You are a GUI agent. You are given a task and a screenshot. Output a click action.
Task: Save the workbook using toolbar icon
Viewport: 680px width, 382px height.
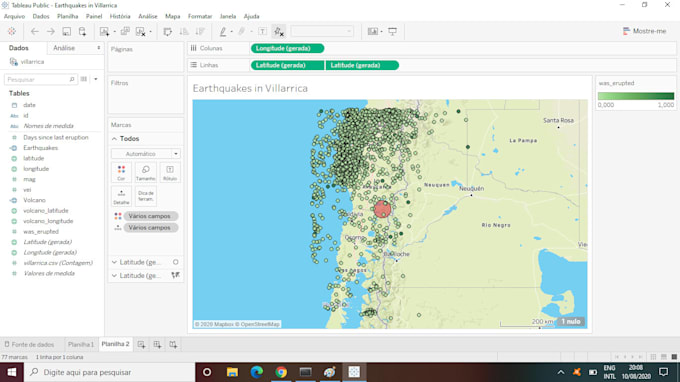66,31
